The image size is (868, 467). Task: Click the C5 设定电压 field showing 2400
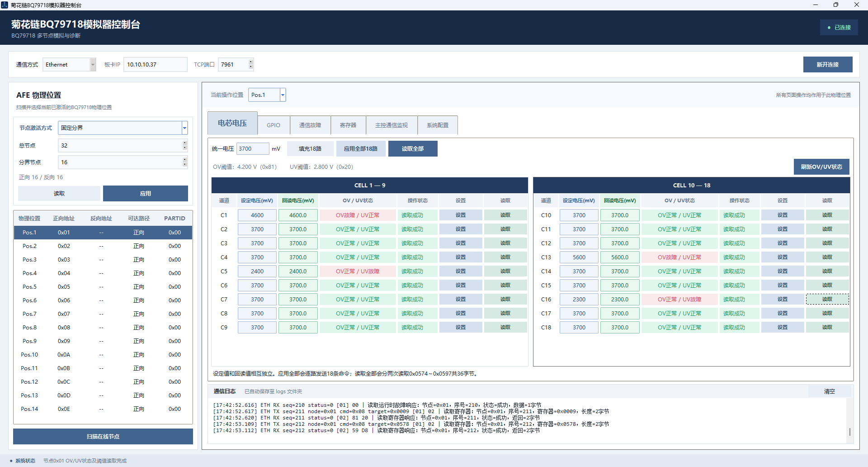coord(257,272)
